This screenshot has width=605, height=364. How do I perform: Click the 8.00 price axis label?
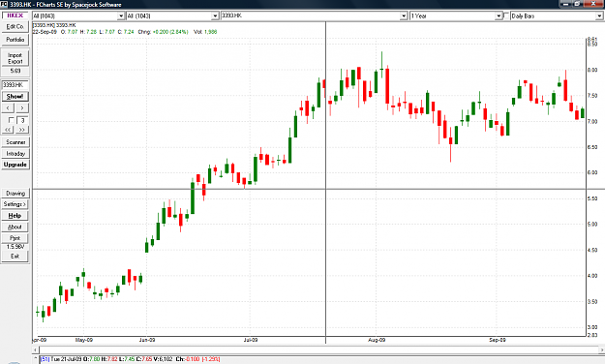click(x=592, y=71)
